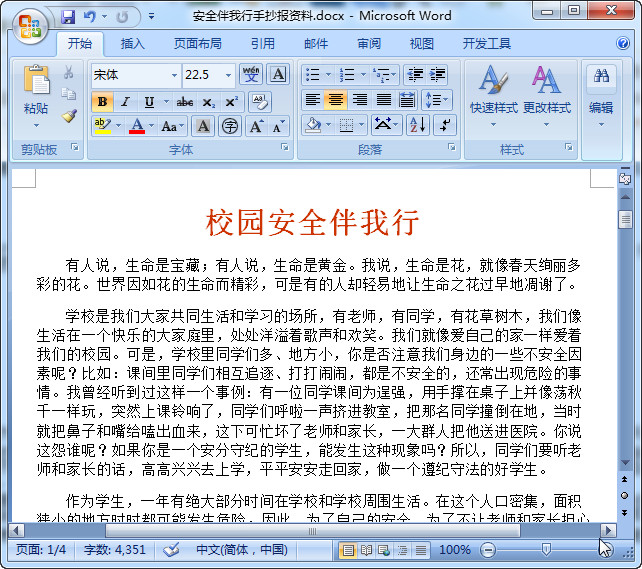Click 中文(简体，中国) language indicator
The image size is (642, 569).
(242, 549)
